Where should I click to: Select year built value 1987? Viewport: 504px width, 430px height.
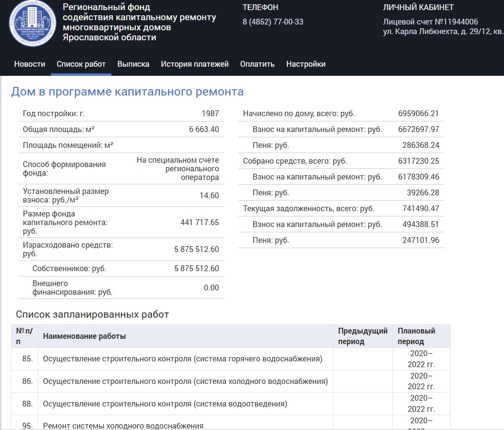(x=210, y=113)
